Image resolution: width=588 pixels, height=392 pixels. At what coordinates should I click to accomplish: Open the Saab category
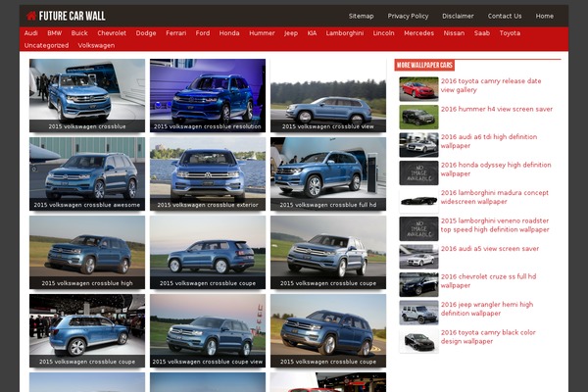[482, 33]
